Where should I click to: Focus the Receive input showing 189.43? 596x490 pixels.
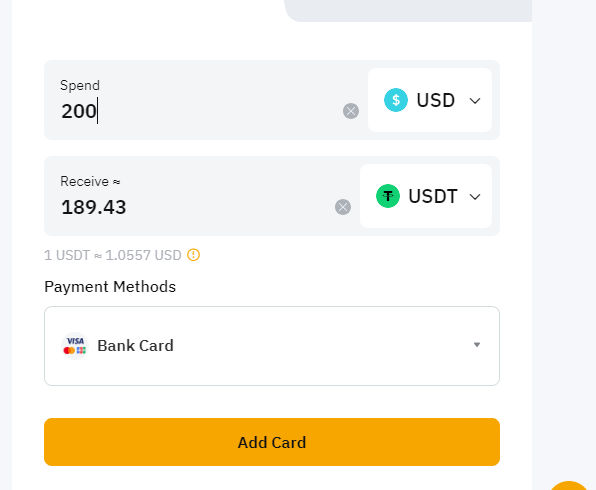[x=196, y=207]
